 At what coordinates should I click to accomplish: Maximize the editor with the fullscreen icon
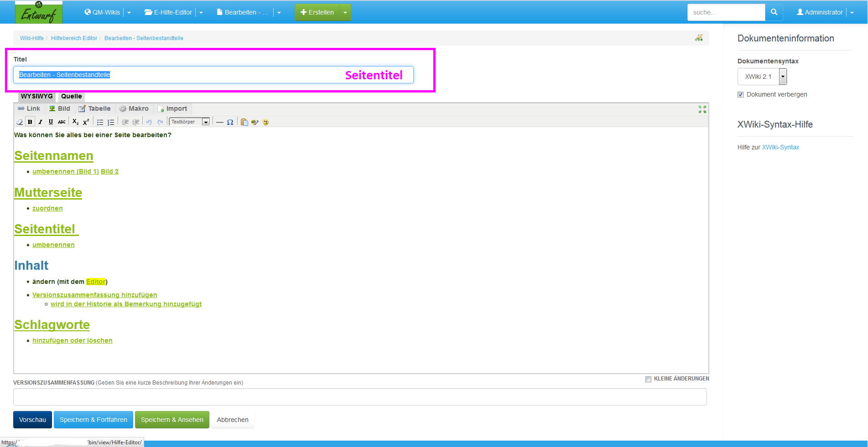tap(702, 109)
